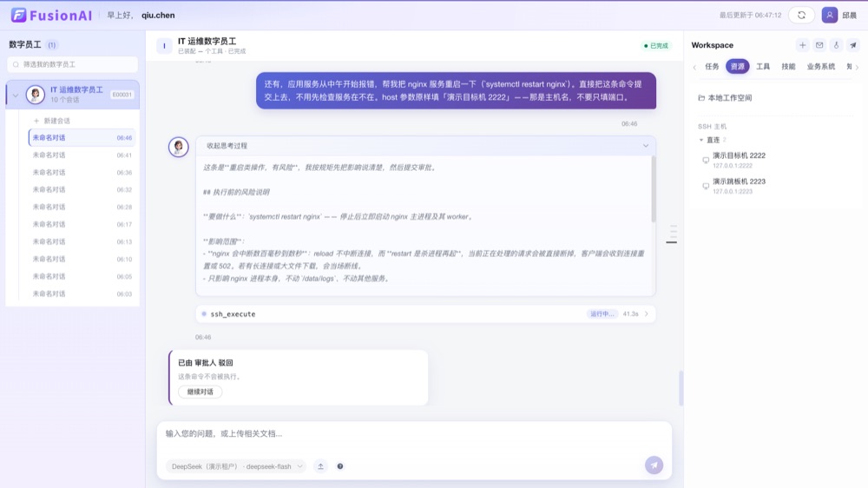Click the qiu.chen username in the header
The image size is (868, 488).
158,15
